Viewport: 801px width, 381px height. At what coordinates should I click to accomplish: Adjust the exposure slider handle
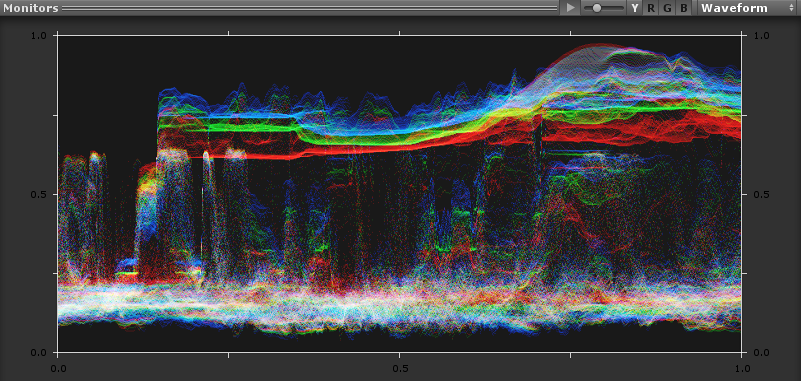coord(596,8)
